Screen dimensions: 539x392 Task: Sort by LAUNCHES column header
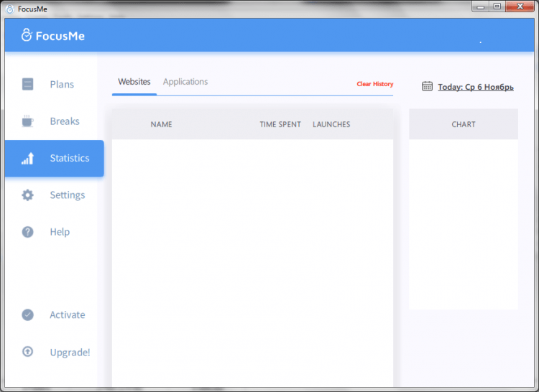[x=331, y=124]
